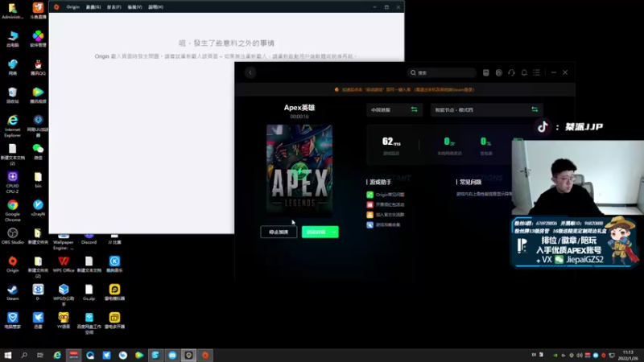Select the bin folder desktop icon
This screenshot has height=362, width=644.
(x=38, y=179)
